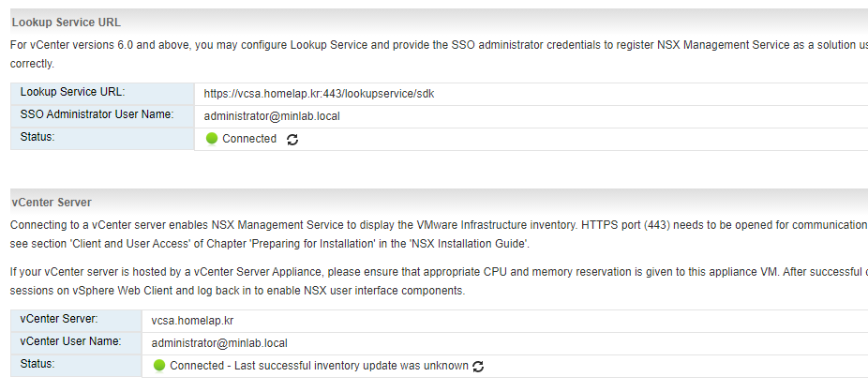Image resolution: width=868 pixels, height=392 pixels.
Task: Click the green vCenter Server status indicator
Action: pyautogui.click(x=159, y=366)
